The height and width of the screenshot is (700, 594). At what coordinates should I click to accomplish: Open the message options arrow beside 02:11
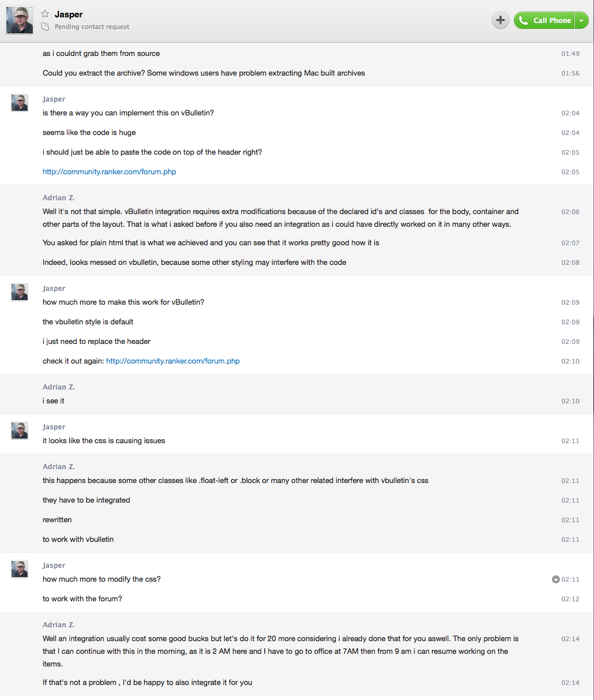pyautogui.click(x=556, y=579)
